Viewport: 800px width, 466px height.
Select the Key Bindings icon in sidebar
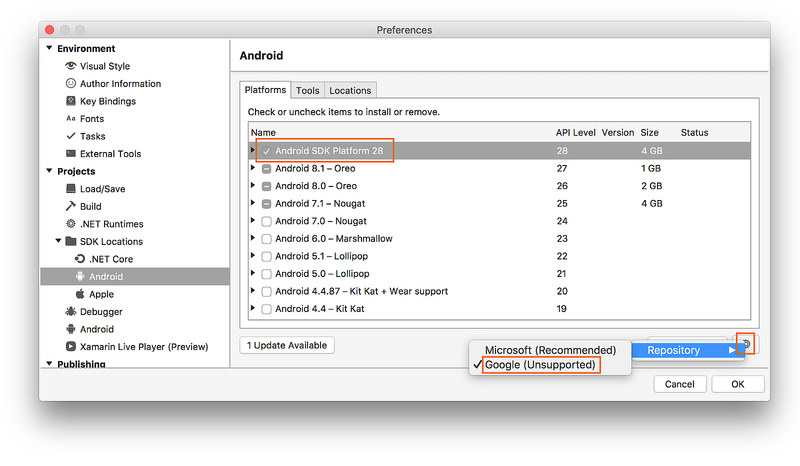(x=71, y=101)
